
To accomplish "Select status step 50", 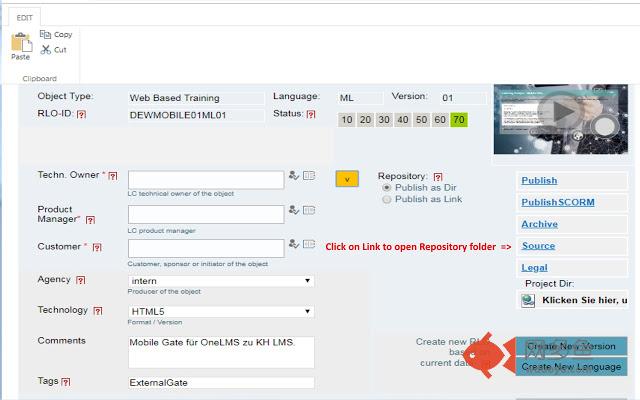I will click(x=422, y=120).
